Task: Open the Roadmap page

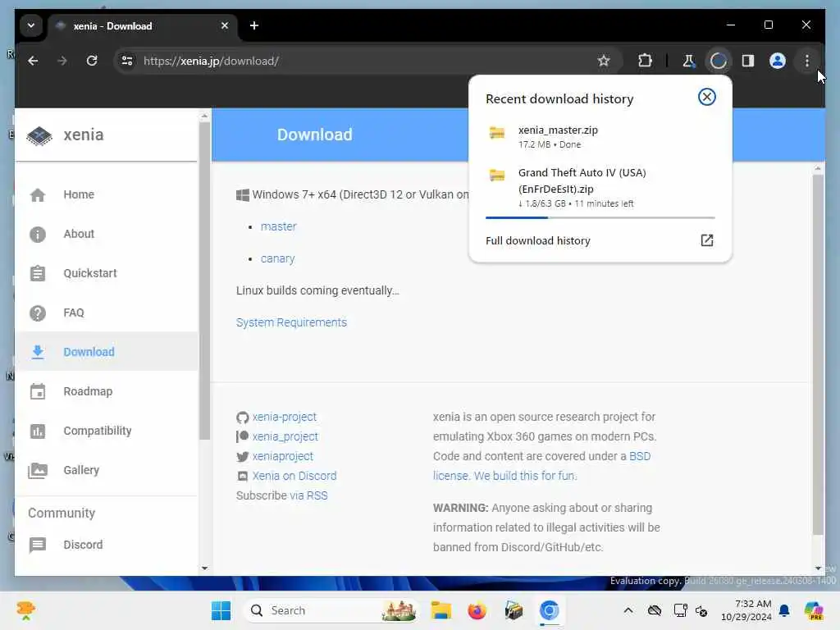Action: click(x=106, y=391)
